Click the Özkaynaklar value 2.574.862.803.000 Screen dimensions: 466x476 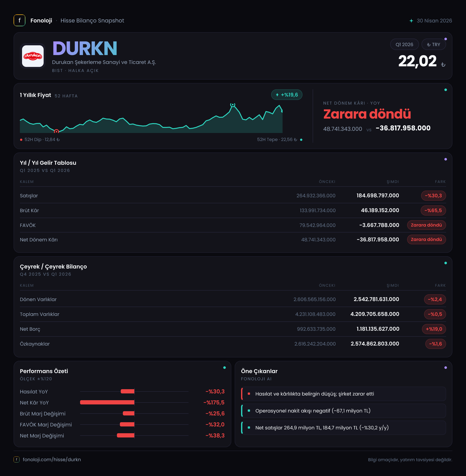coord(375,344)
